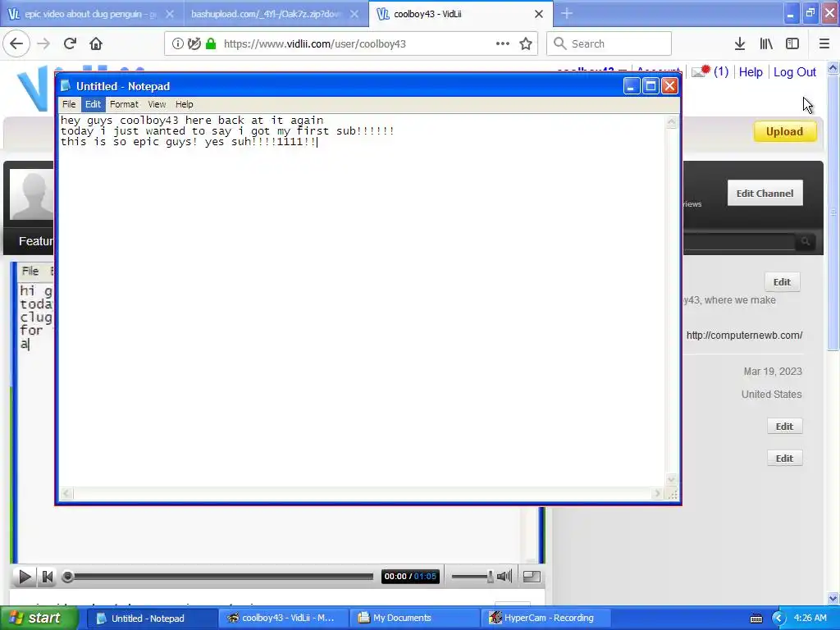
Task: Toggle video fullscreen mode
Action: [x=532, y=577]
